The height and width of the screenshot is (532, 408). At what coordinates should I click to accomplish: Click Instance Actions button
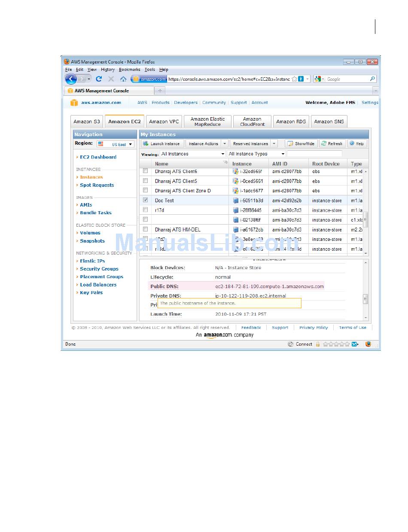[203, 144]
